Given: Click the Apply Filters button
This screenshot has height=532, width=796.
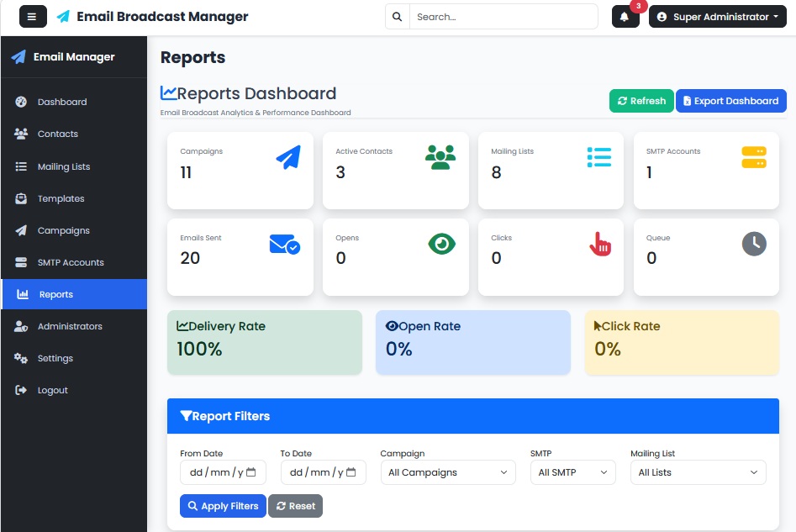Looking at the screenshot, I should (x=223, y=506).
